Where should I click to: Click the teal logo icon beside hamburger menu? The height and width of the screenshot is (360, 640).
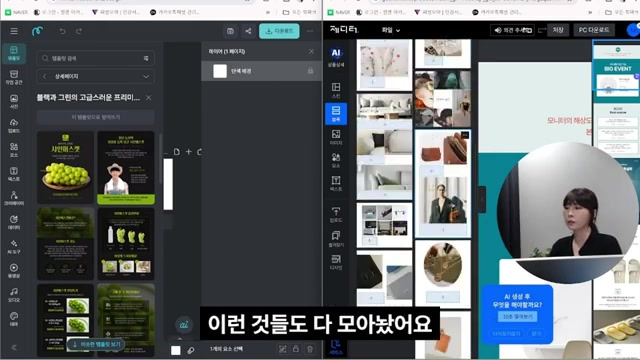[37, 31]
